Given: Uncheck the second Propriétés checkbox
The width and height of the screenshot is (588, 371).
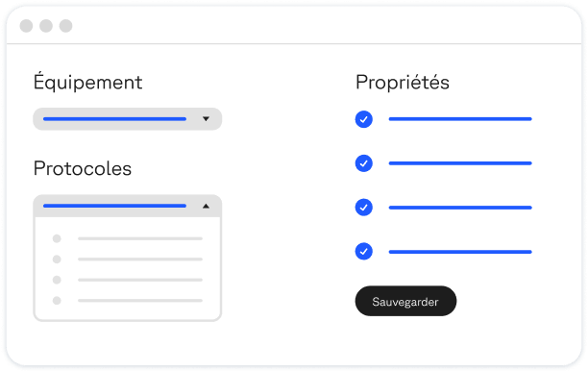Looking at the screenshot, I should pyautogui.click(x=364, y=163).
